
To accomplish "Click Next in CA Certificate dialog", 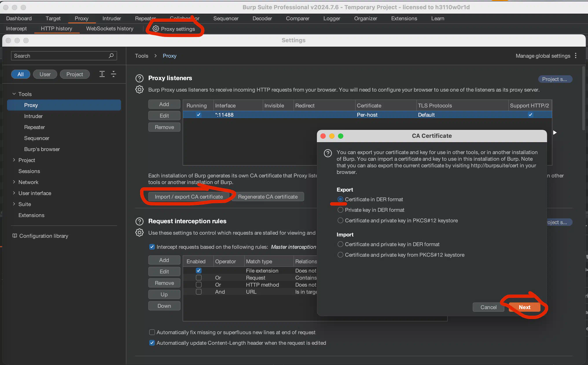I will click(525, 307).
